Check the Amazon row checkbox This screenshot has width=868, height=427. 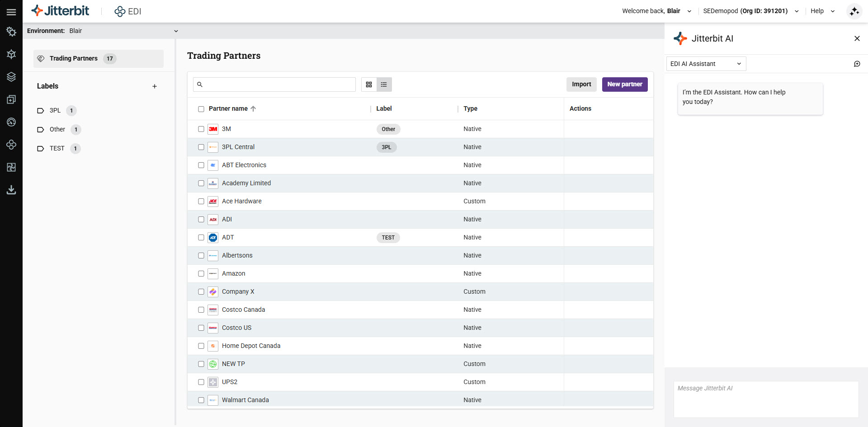click(x=201, y=274)
